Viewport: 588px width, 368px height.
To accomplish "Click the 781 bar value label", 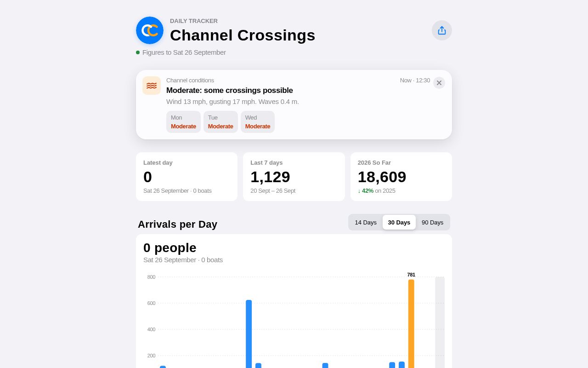I will (411, 275).
